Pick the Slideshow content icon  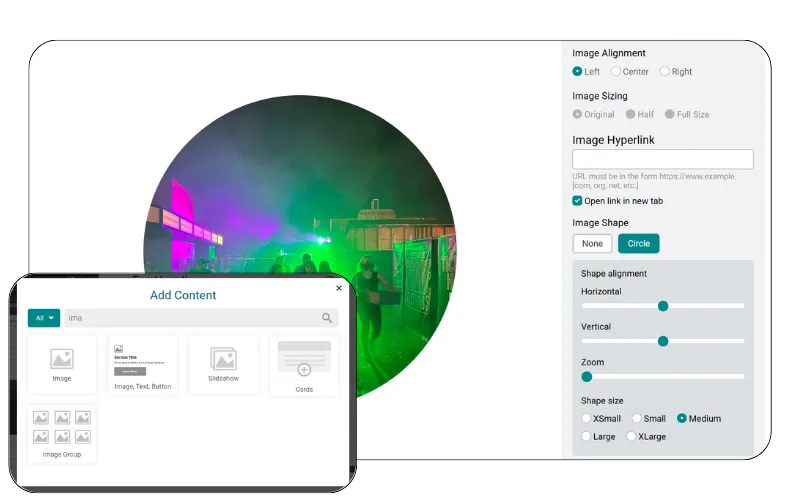(x=223, y=359)
